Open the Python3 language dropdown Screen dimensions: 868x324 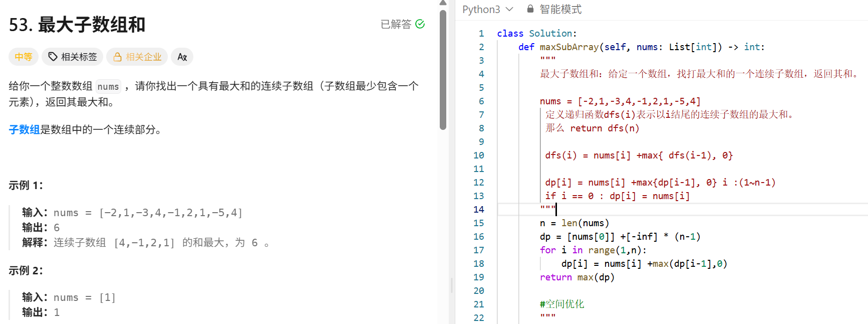coord(487,10)
